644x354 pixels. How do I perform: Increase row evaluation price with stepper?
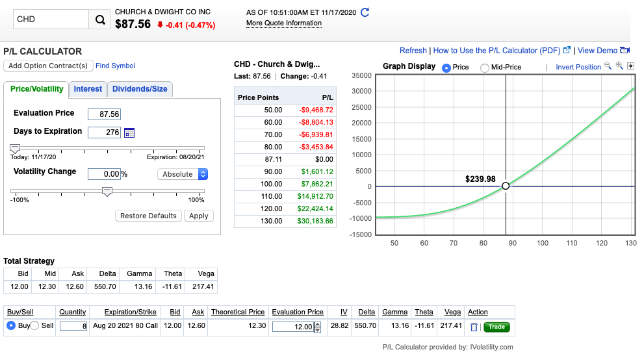[318, 324]
